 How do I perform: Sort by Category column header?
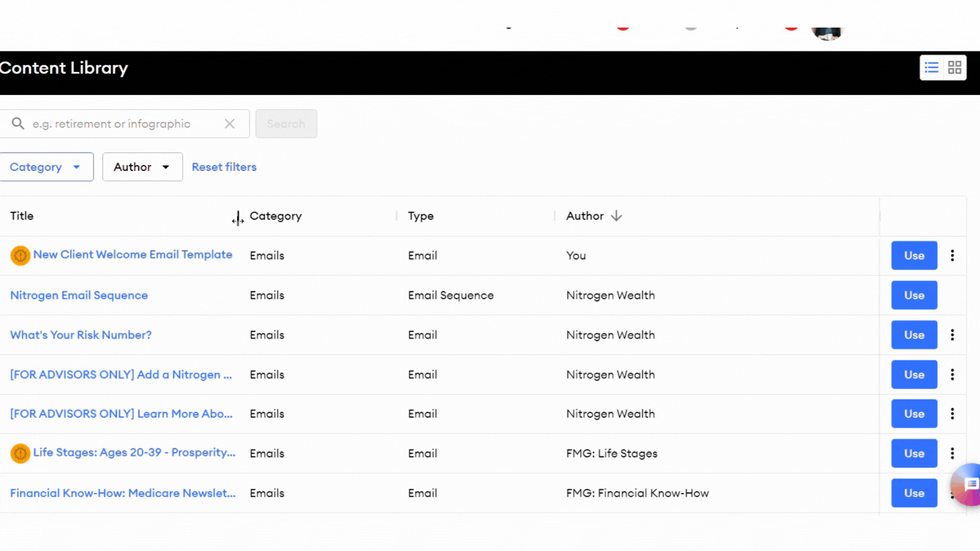[276, 216]
